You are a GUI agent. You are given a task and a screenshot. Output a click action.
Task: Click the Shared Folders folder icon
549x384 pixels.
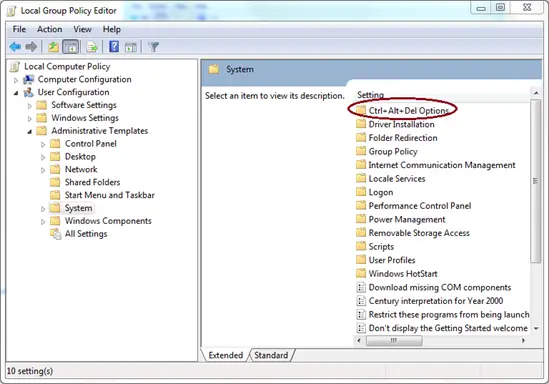point(55,182)
